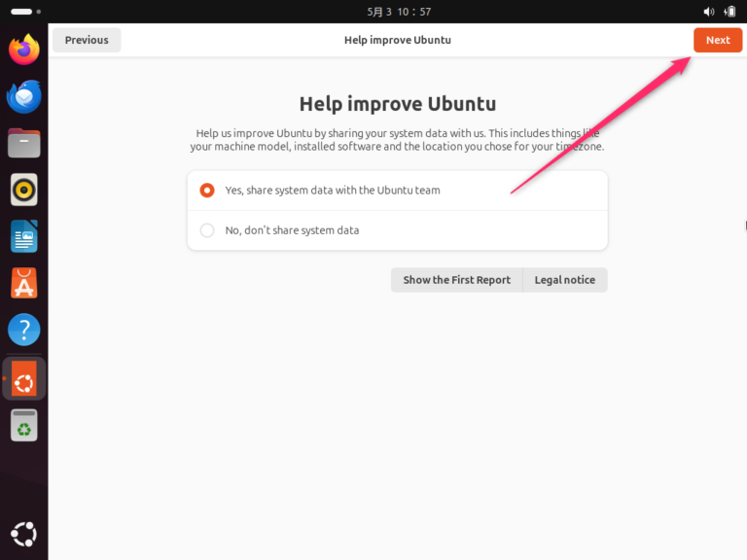
Task: Open the Trash from the dock
Action: coord(24,426)
